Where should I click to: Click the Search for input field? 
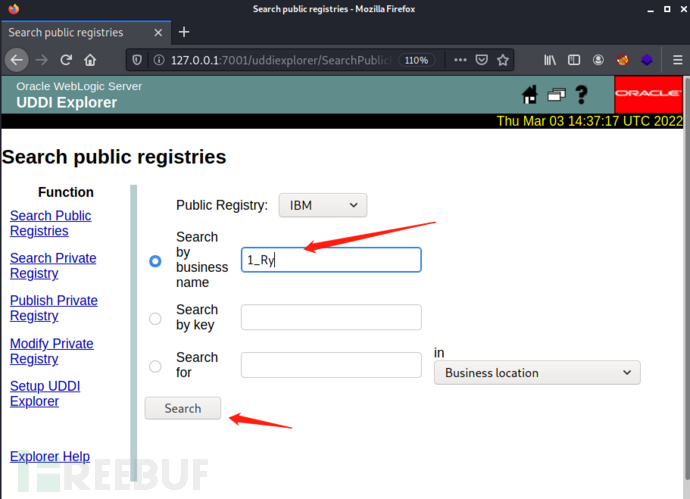(331, 365)
